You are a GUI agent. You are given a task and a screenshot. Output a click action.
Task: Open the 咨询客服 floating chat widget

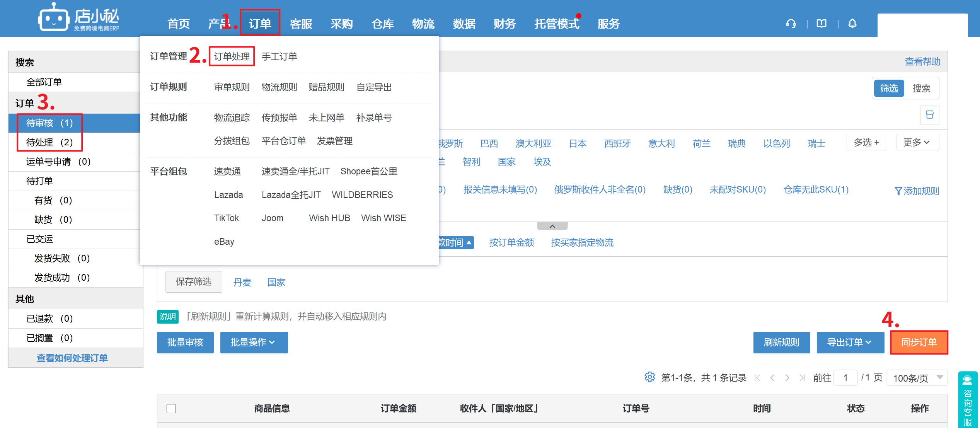[x=968, y=400]
